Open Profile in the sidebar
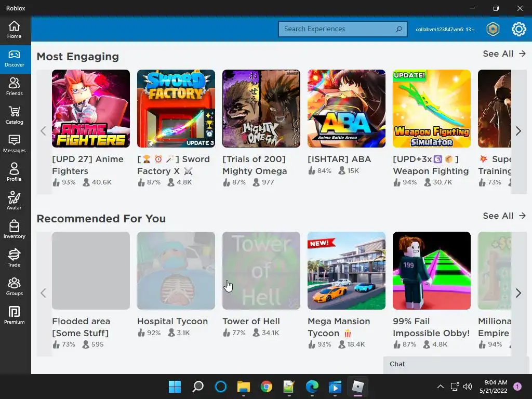The image size is (532, 399). [x=14, y=173]
